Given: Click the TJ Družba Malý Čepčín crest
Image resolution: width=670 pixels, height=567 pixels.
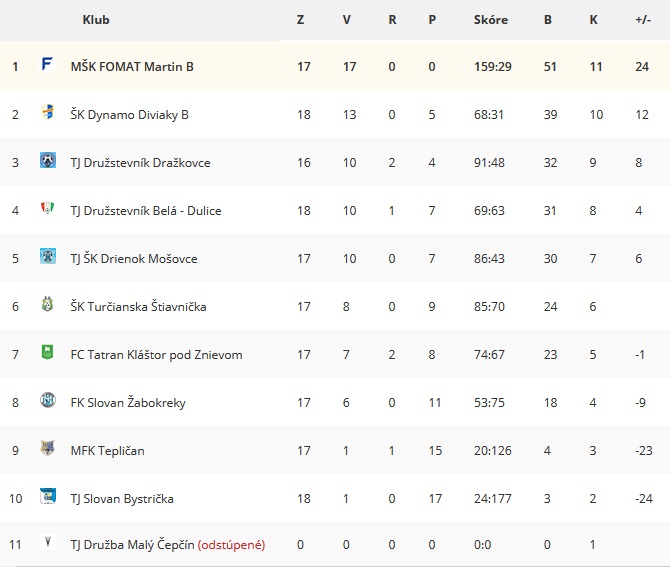Looking at the screenshot, I should 47,542.
